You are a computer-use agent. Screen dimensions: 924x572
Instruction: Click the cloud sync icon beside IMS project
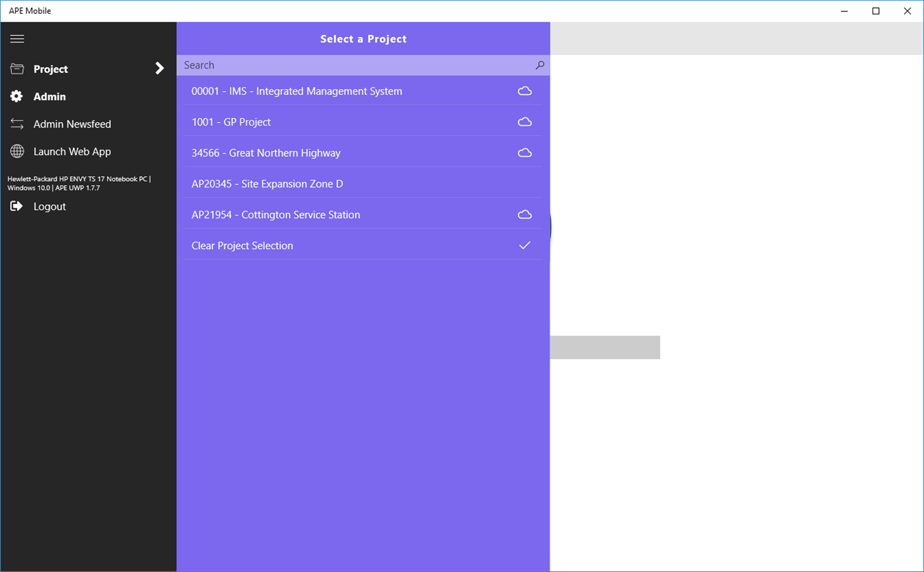tap(525, 91)
